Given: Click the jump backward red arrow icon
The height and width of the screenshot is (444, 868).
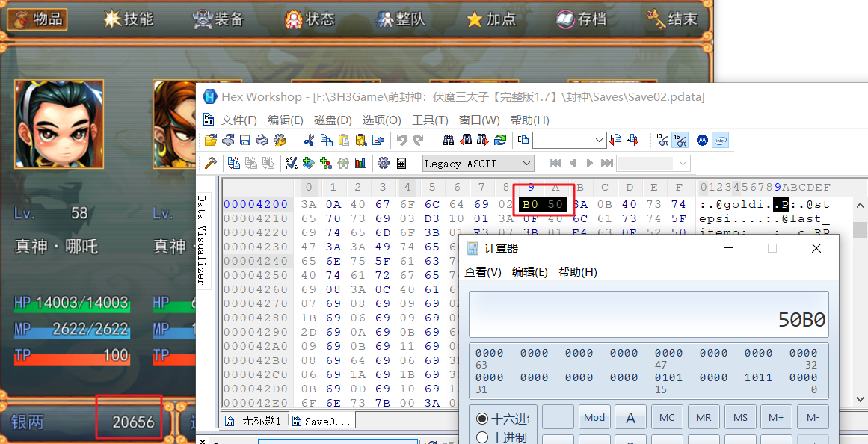Looking at the screenshot, I should point(615,140).
